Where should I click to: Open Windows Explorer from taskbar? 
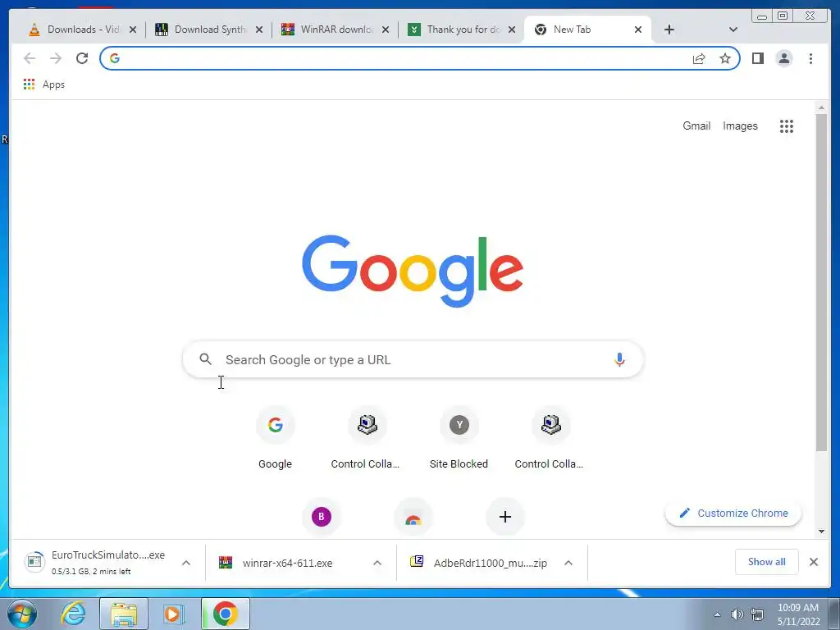pos(124,614)
